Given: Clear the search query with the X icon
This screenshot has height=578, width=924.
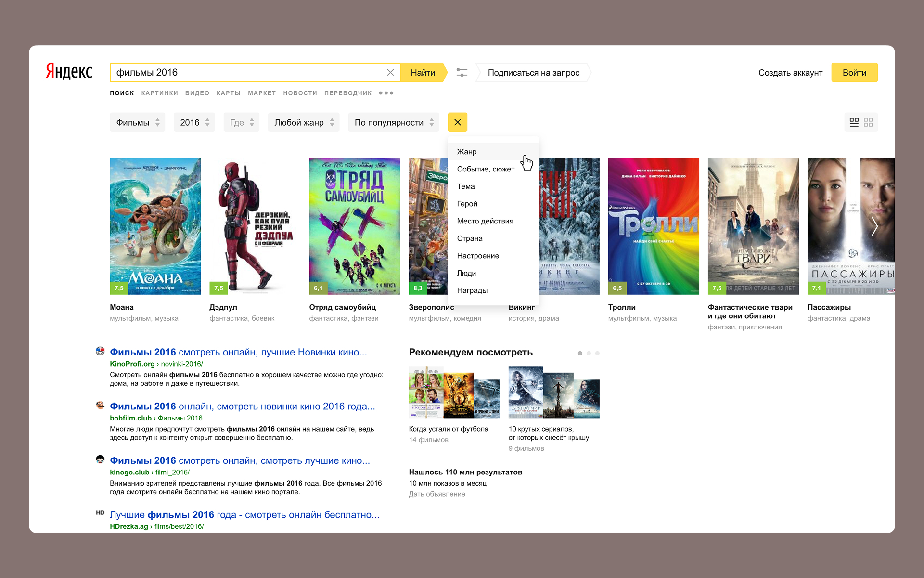Looking at the screenshot, I should tap(390, 72).
